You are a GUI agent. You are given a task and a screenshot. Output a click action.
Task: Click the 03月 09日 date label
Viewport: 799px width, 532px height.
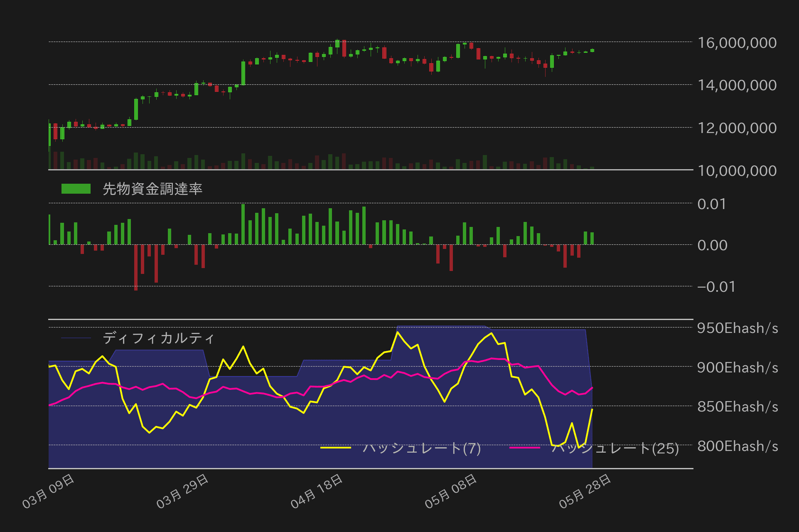(x=48, y=491)
